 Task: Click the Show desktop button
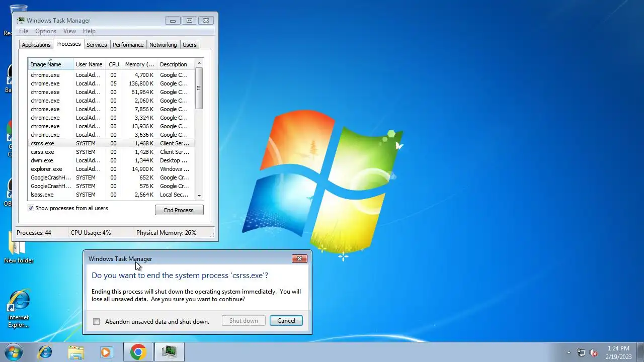pyautogui.click(x=640, y=352)
